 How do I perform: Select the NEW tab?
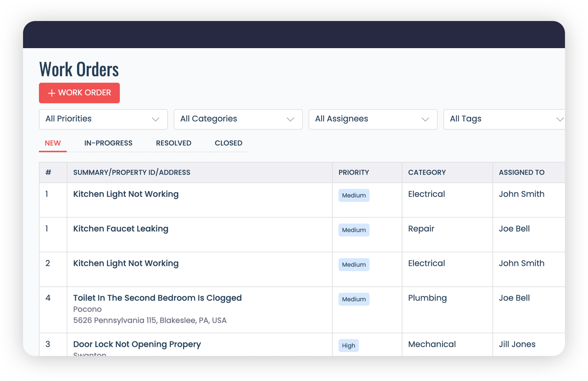point(53,143)
